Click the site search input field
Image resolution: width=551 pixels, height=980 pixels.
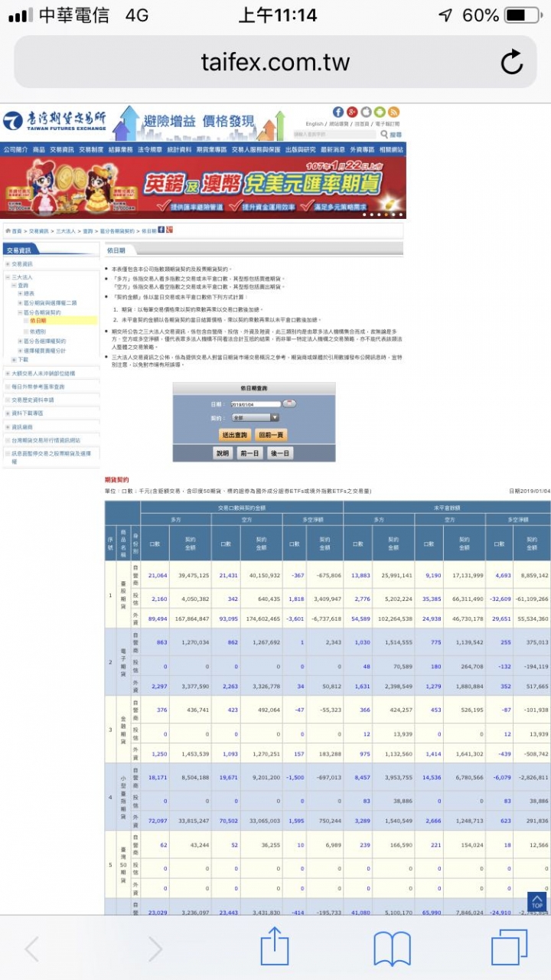click(x=334, y=134)
